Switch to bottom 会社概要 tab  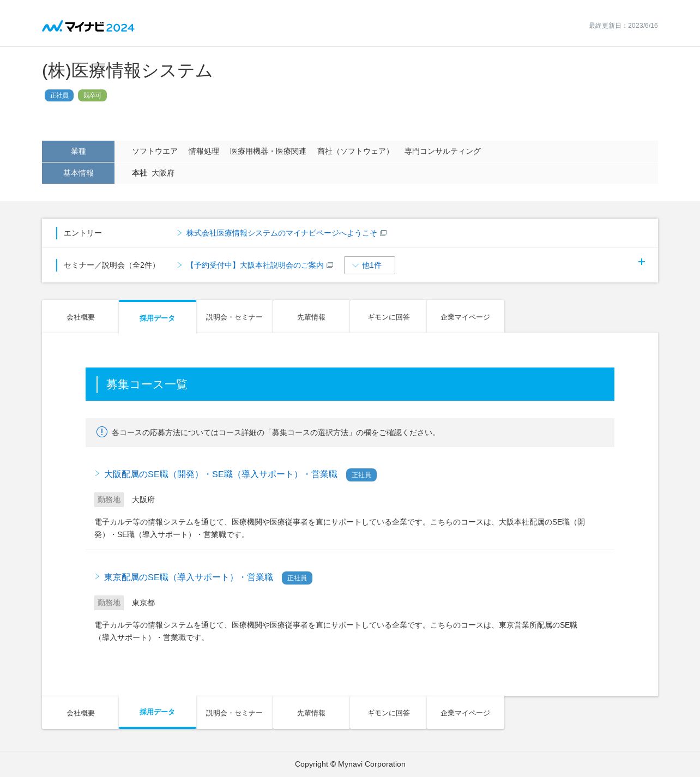coord(80,713)
